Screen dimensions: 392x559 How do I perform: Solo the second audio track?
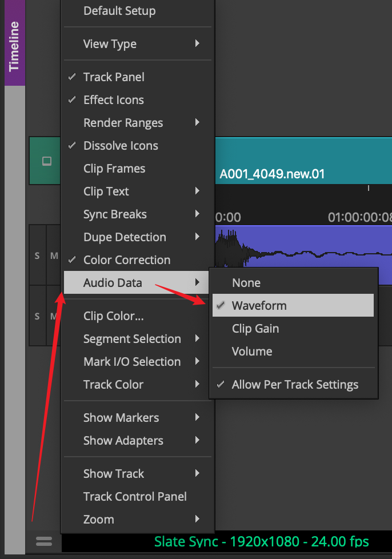click(x=37, y=316)
